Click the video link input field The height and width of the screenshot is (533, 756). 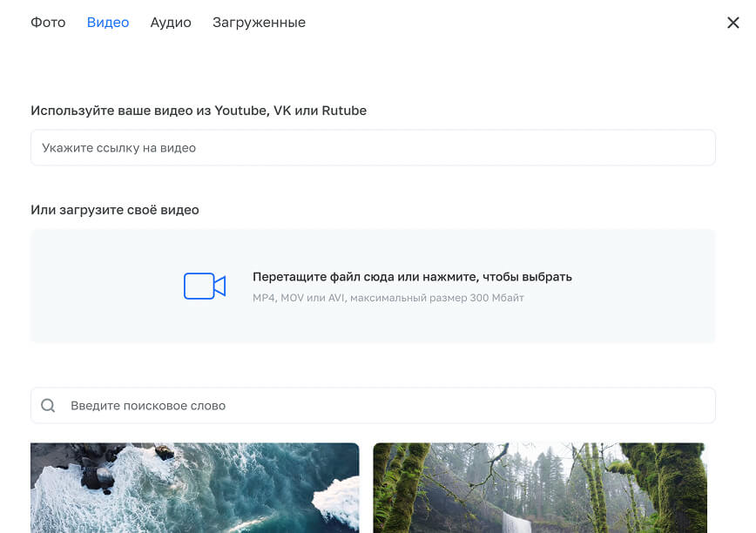point(373,147)
